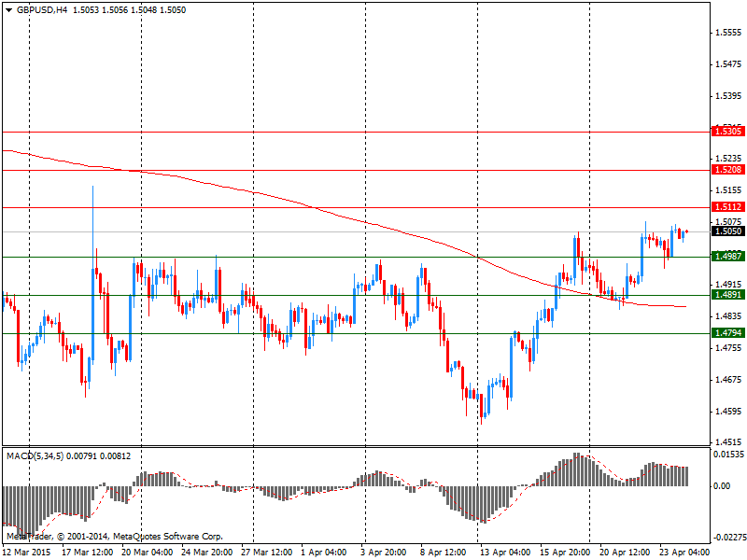Image resolution: width=747 pixels, height=560 pixels.
Task: Click the 1 Apr 04:00 time label
Action: point(323,553)
